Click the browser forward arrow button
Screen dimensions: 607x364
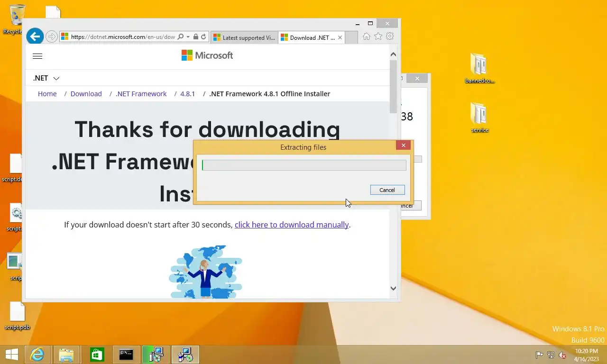tap(52, 36)
